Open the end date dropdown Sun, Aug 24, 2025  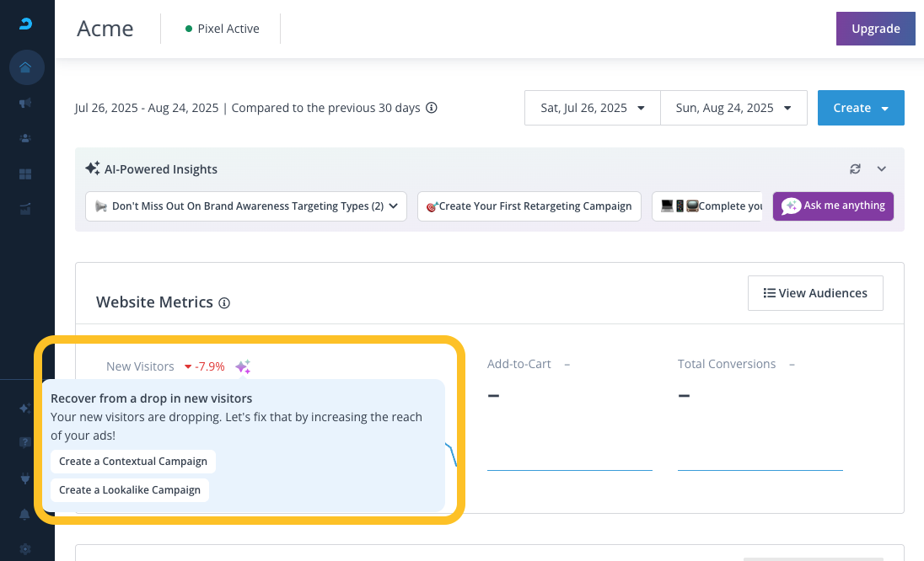pyautogui.click(x=733, y=108)
